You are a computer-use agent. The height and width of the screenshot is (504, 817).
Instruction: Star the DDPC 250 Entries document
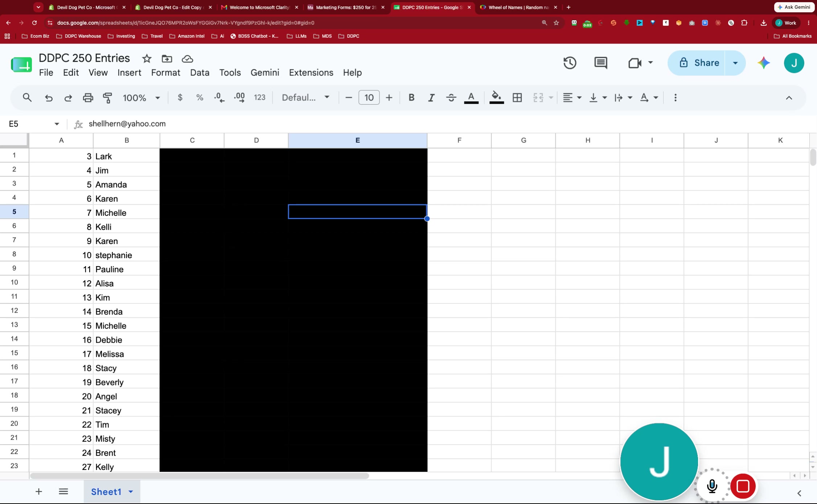(x=147, y=59)
